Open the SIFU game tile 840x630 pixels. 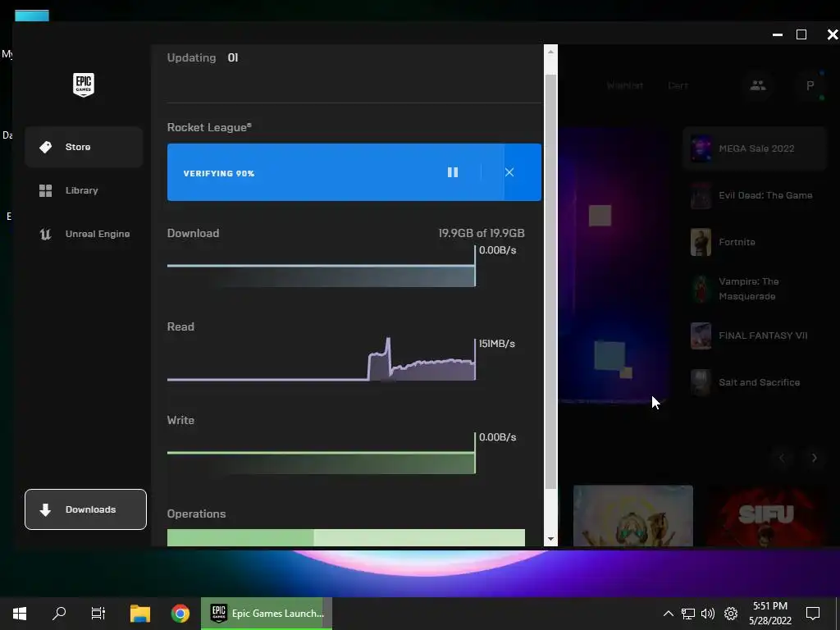767,516
